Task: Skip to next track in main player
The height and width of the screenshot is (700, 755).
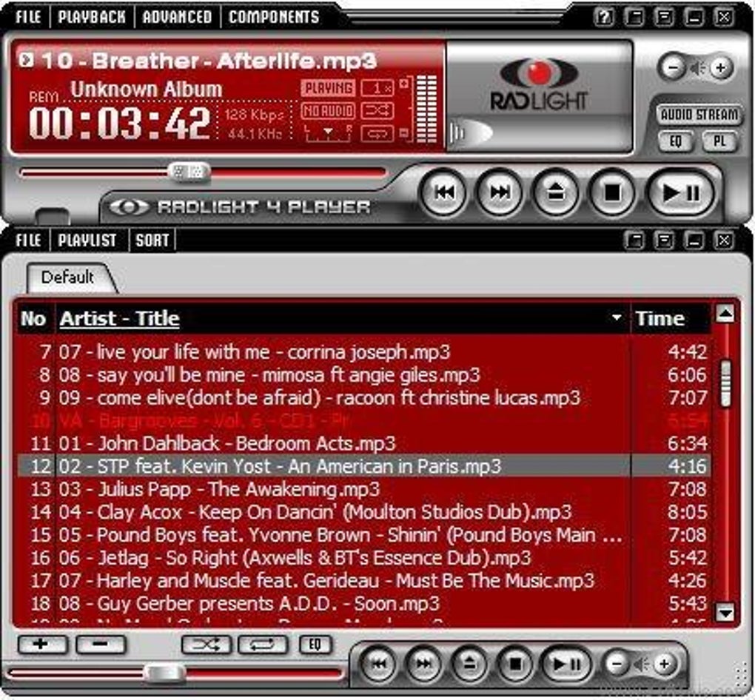Action: coord(500,192)
